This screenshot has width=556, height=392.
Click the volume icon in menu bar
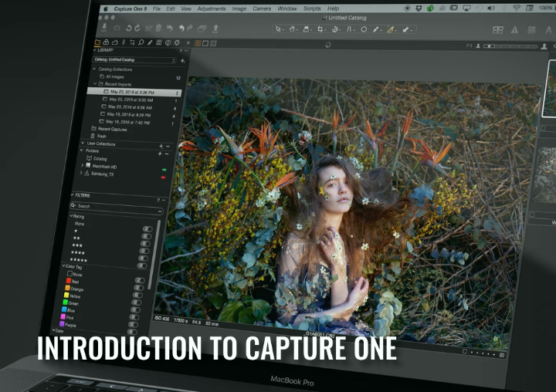(x=491, y=8)
